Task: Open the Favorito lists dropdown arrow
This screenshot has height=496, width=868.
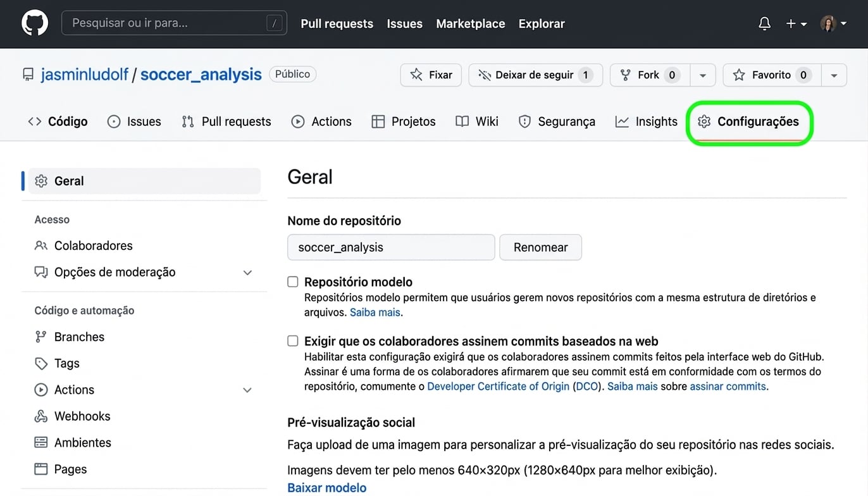Action: pyautogui.click(x=834, y=75)
